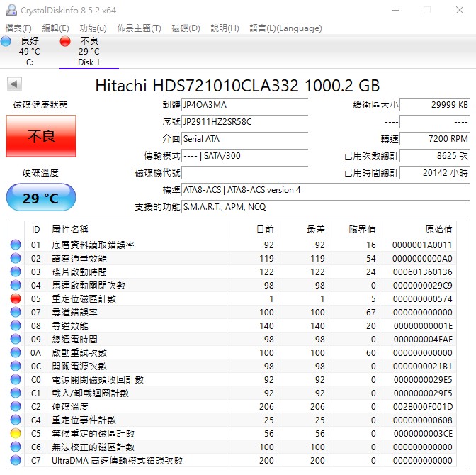Click the yellow status orb for attribute C5
Viewport: 476px width, 475px height.
coord(16,433)
